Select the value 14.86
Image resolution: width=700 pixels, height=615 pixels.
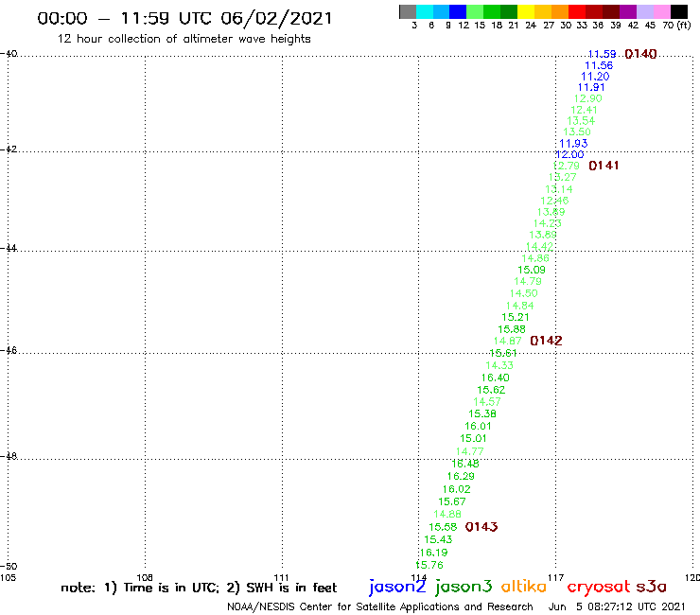click(x=535, y=258)
